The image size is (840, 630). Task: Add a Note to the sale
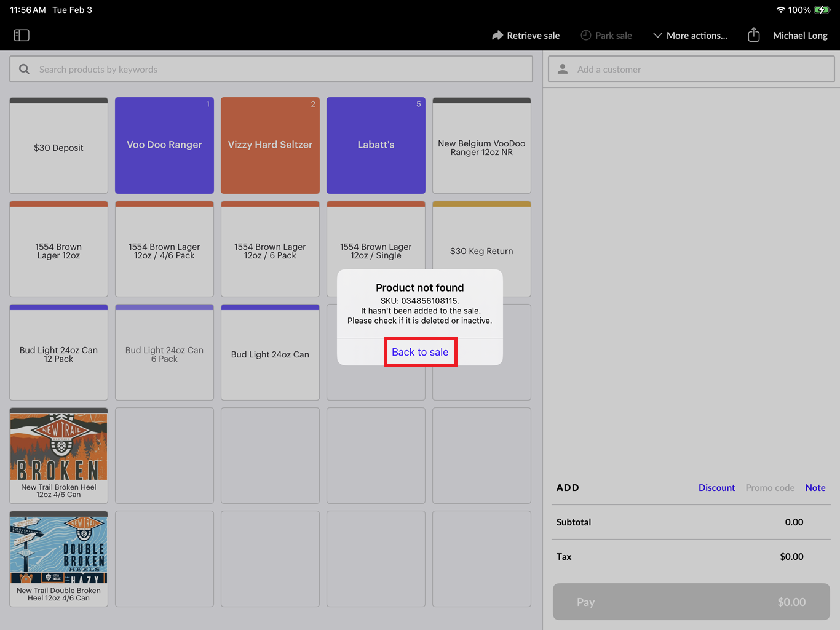point(815,488)
